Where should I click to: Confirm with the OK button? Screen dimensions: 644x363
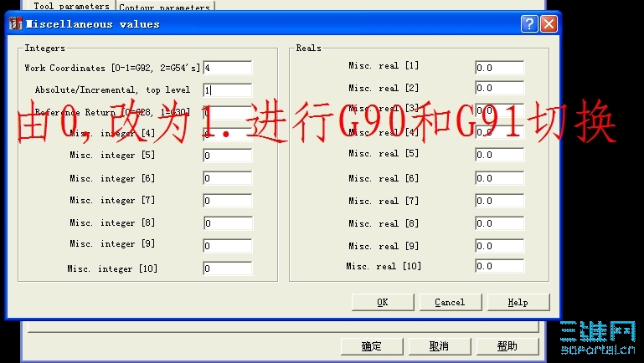(x=383, y=302)
